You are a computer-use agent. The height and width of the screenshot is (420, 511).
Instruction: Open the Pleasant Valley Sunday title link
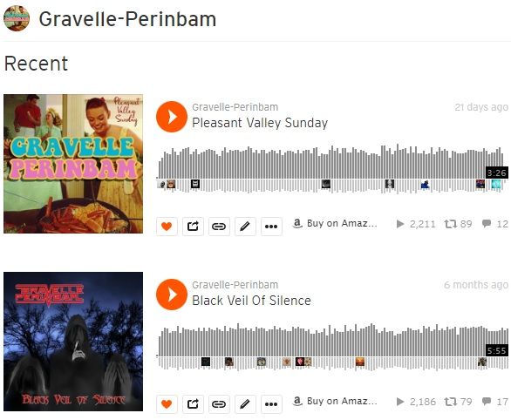(x=260, y=123)
